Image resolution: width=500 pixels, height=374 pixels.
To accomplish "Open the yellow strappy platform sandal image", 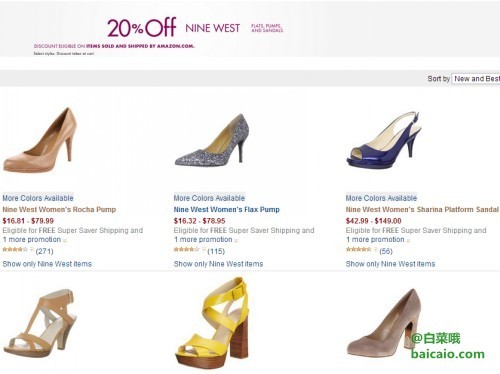I will (212, 325).
